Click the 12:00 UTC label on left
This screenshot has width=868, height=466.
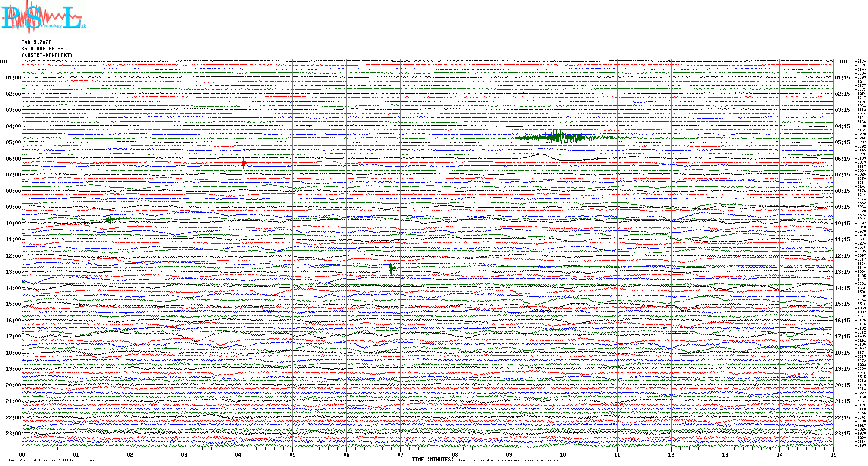13,256
